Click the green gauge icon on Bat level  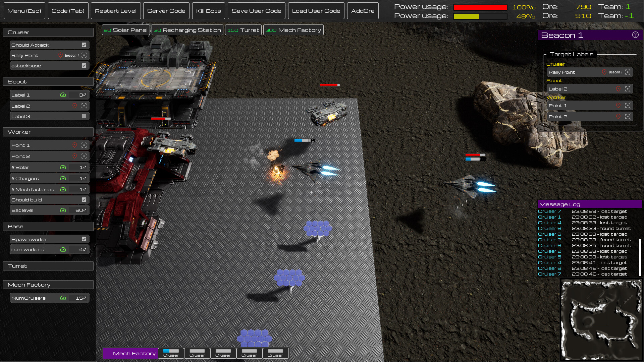click(63, 210)
